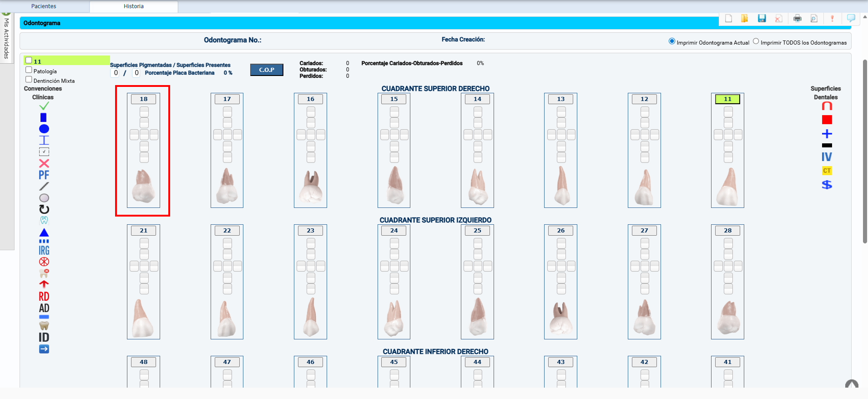Collapse the toolbar with the up arrow
Image resolution: width=868 pixels, height=399 pixels.
865,16
